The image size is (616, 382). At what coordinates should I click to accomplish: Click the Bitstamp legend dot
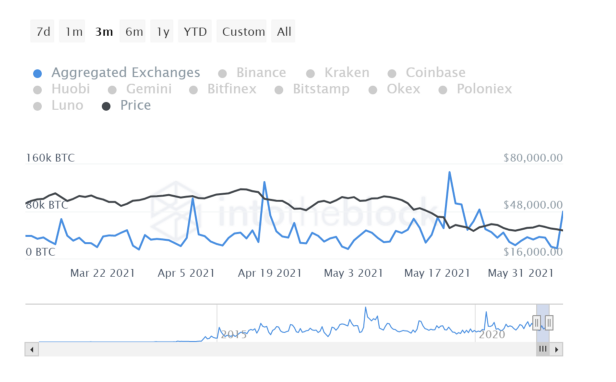tap(279, 90)
